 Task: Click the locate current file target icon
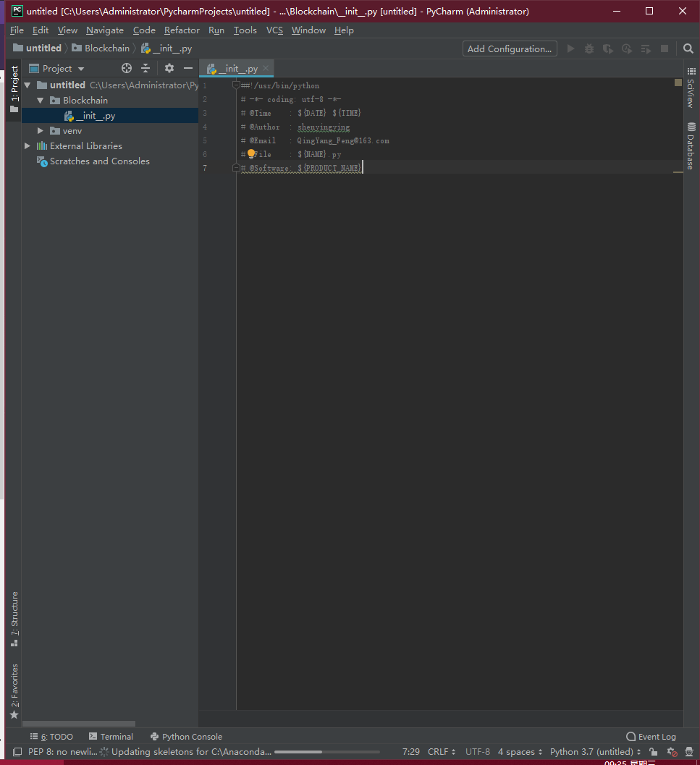tap(127, 68)
